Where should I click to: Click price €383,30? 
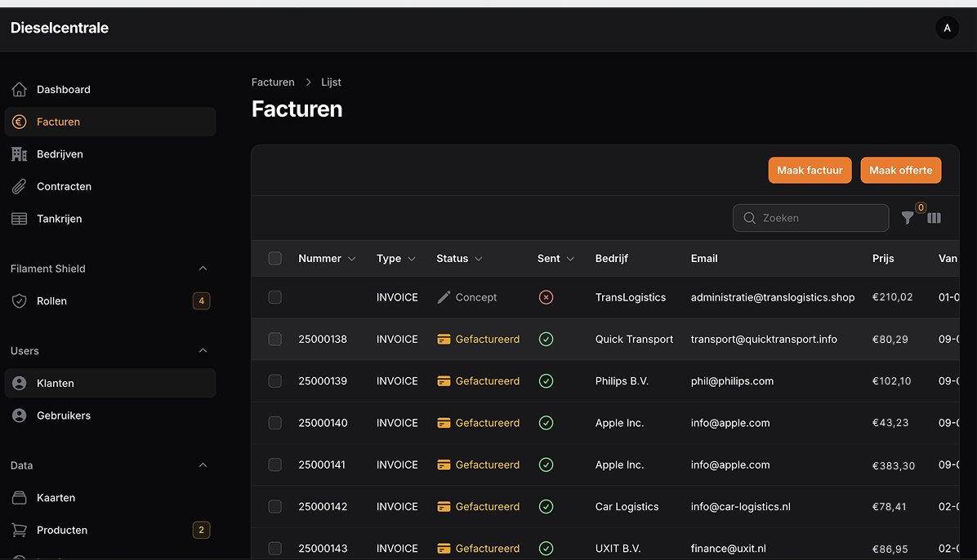[x=894, y=465]
